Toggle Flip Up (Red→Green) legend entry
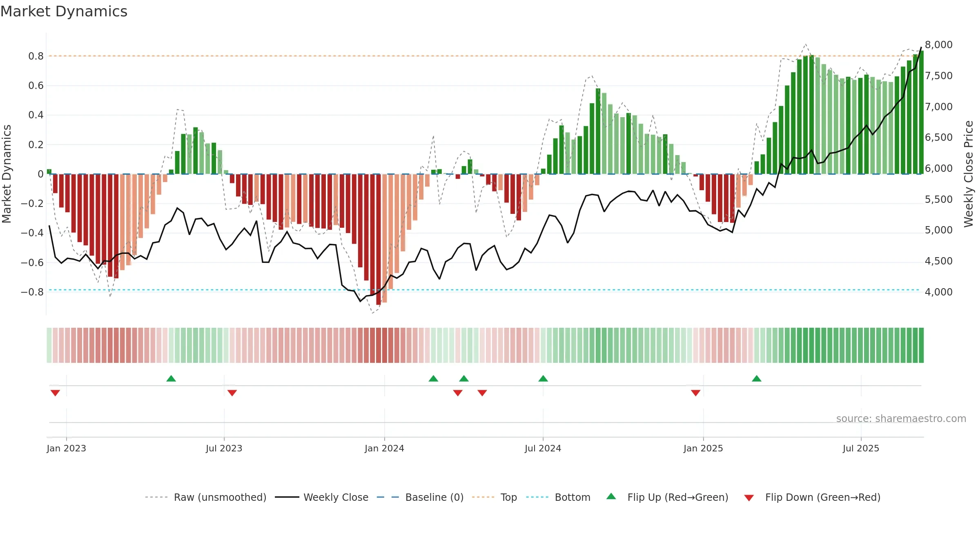The height and width of the screenshot is (551, 980). click(x=668, y=497)
